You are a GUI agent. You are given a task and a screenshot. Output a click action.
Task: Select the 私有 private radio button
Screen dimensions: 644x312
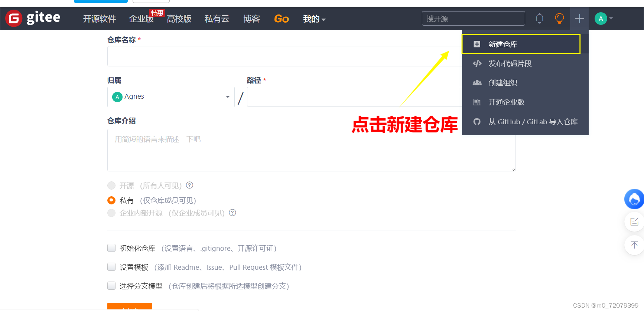pyautogui.click(x=111, y=200)
